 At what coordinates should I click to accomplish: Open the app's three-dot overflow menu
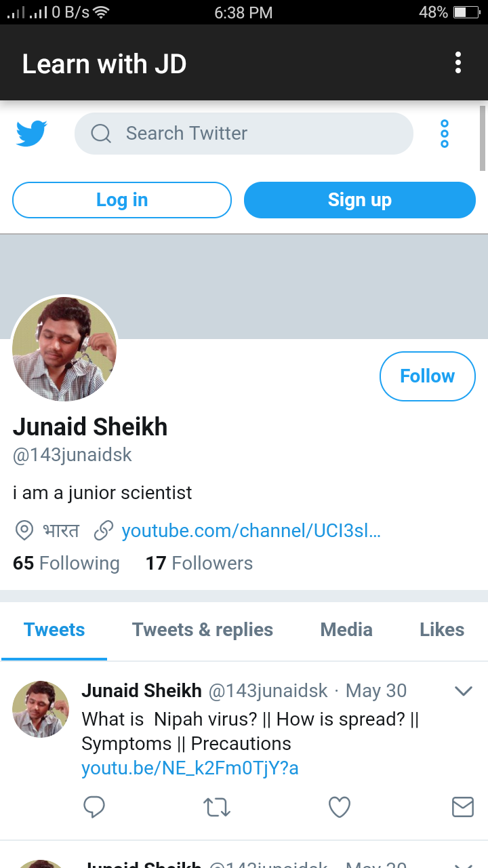pos(458,63)
